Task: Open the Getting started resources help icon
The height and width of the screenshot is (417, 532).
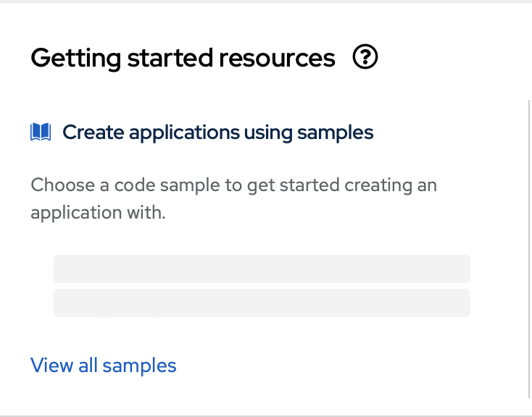Action: pos(365,57)
